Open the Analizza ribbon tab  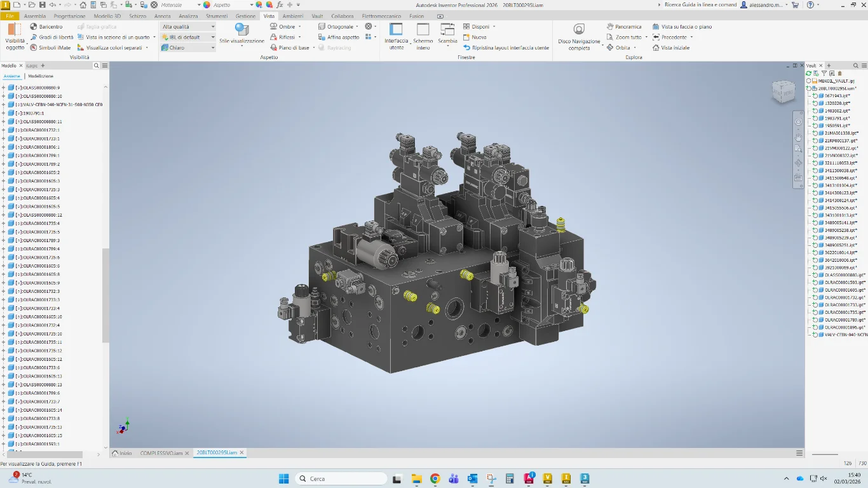(188, 16)
